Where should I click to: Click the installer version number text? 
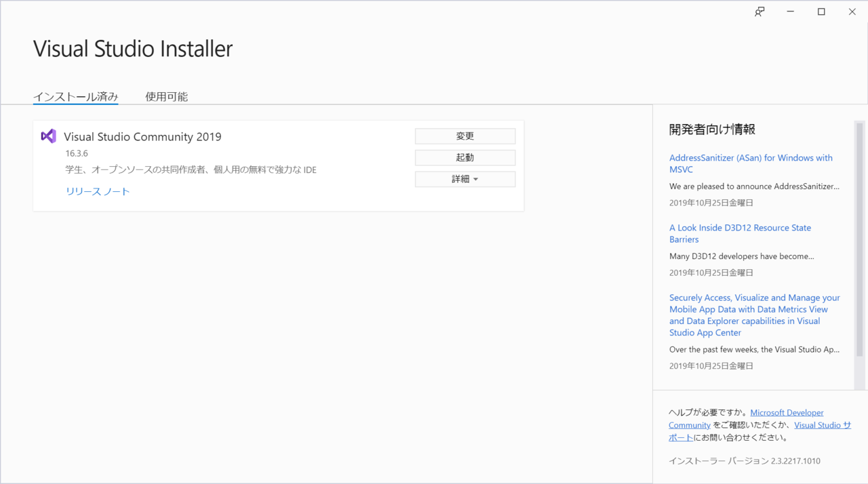coord(741,460)
